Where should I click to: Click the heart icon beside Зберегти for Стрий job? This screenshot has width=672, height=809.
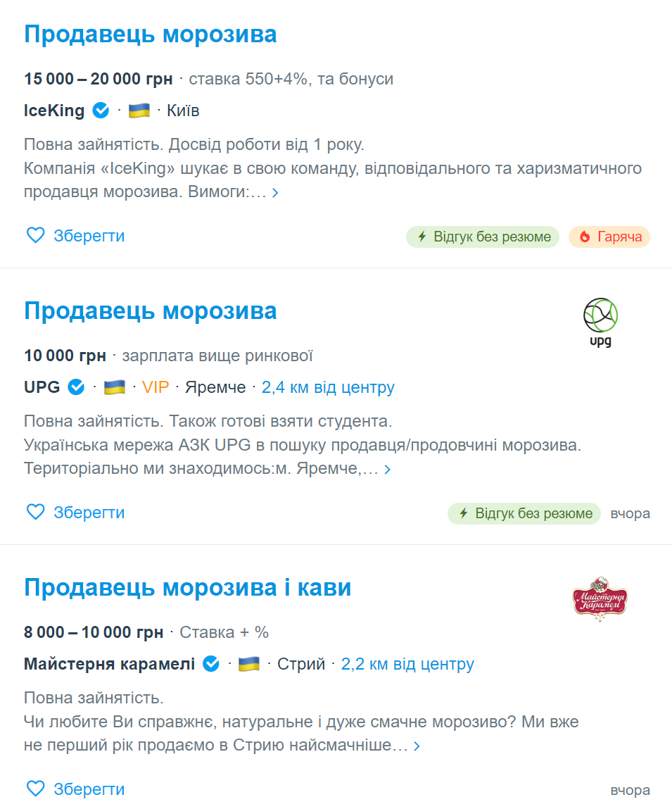(x=35, y=789)
